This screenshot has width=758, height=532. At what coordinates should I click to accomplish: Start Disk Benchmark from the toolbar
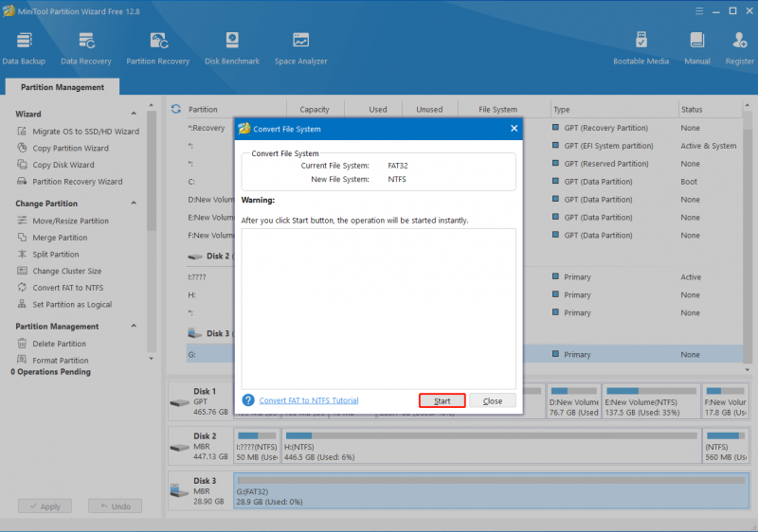pyautogui.click(x=232, y=48)
